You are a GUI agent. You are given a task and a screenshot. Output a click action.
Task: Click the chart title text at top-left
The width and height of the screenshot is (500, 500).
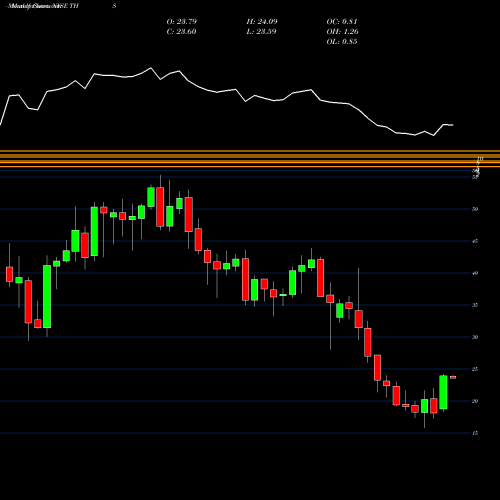[x=43, y=6]
